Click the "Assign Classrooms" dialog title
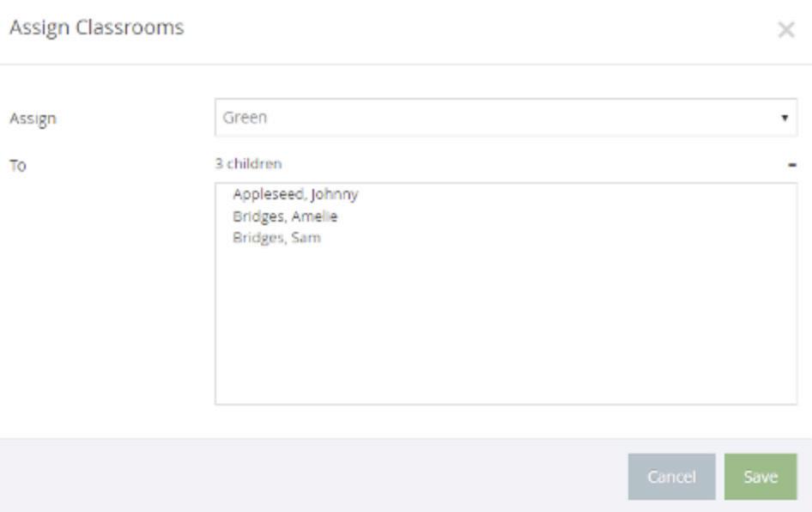The height and width of the screenshot is (512, 812). point(96,27)
